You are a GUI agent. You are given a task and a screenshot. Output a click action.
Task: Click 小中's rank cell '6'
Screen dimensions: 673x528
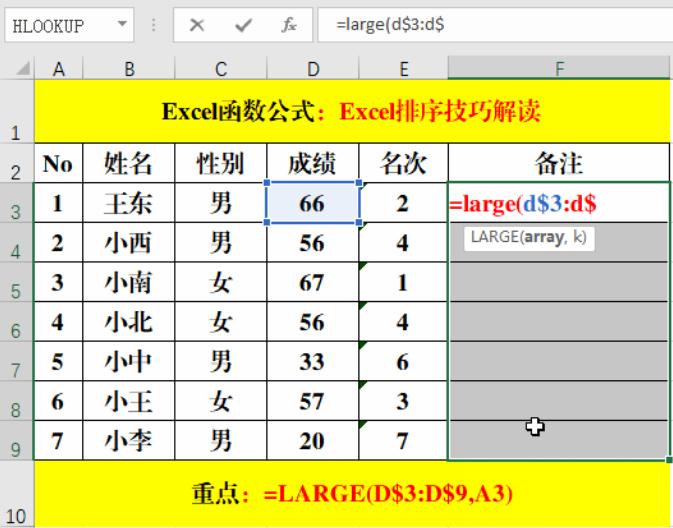point(403,361)
